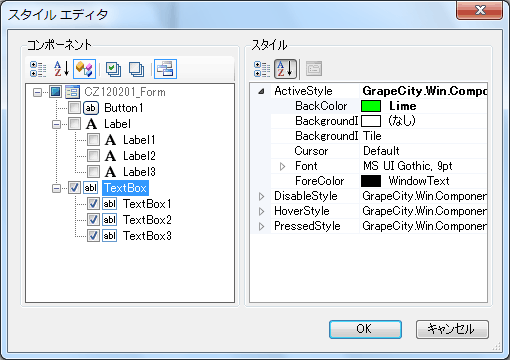Image resolution: width=510 pixels, height=360 pixels.
Task: Collapse the ActiveStyle property group
Action: (x=261, y=91)
